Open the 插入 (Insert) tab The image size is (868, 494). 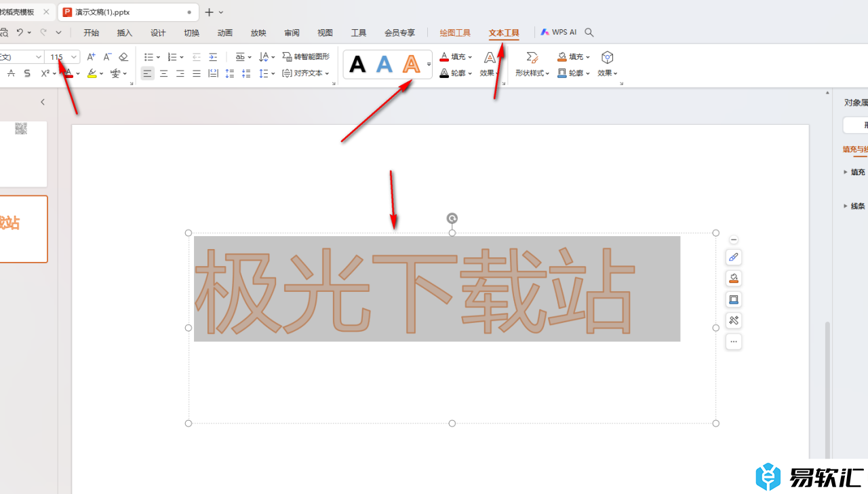[x=125, y=33]
